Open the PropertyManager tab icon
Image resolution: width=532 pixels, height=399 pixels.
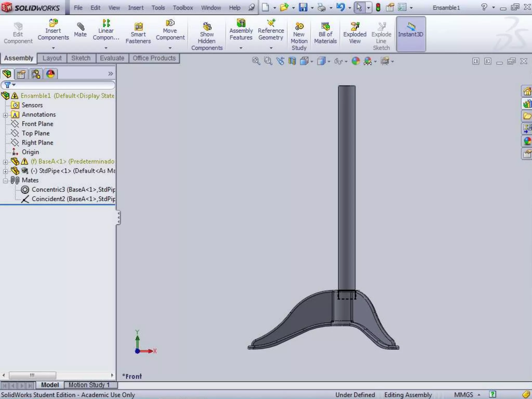[x=21, y=74]
